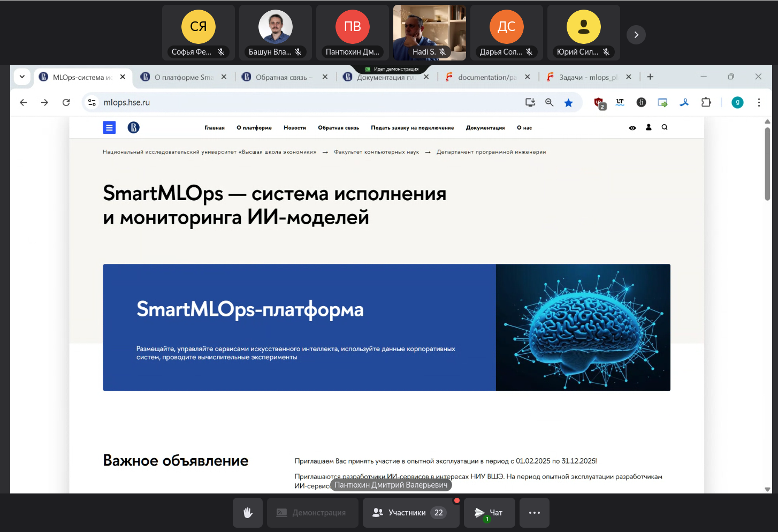Click the scrollbar down arrow

coord(767,489)
